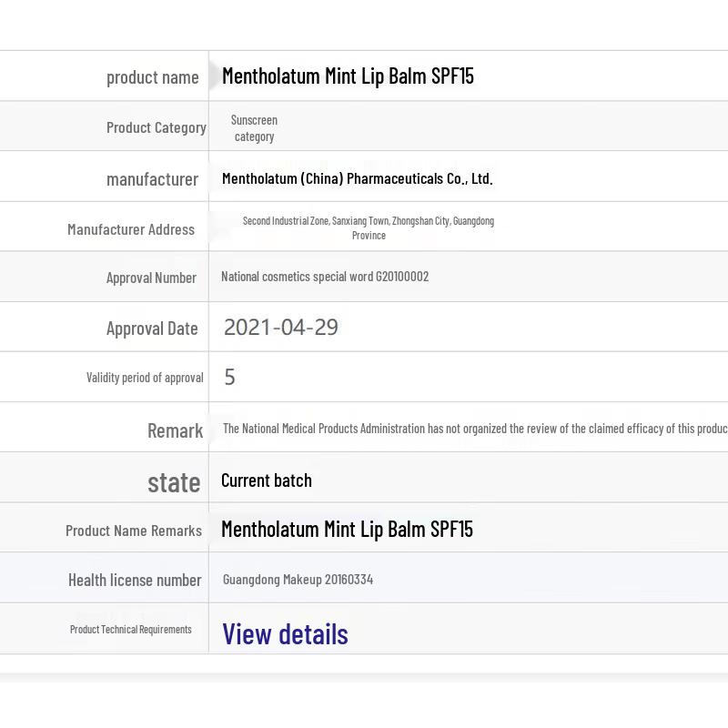The height and width of the screenshot is (728, 728).
Task: Select the 'Product Category' label
Action: [x=157, y=127]
